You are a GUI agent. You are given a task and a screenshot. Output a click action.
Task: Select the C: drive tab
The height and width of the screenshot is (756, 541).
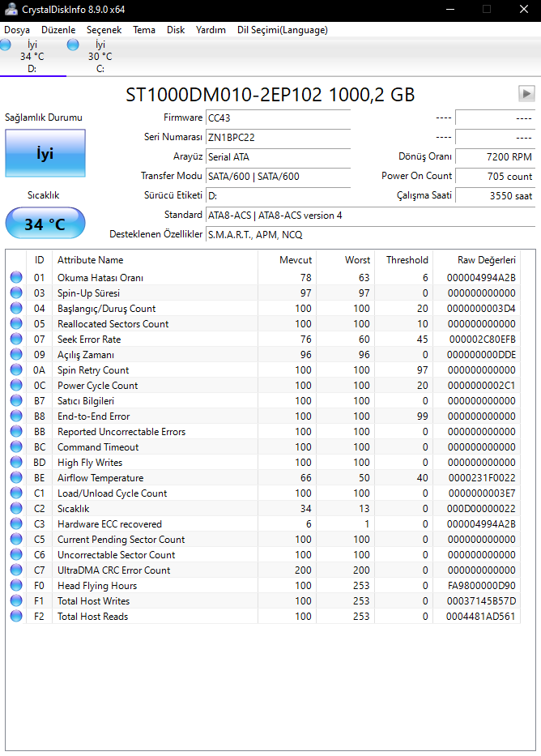tap(100, 57)
